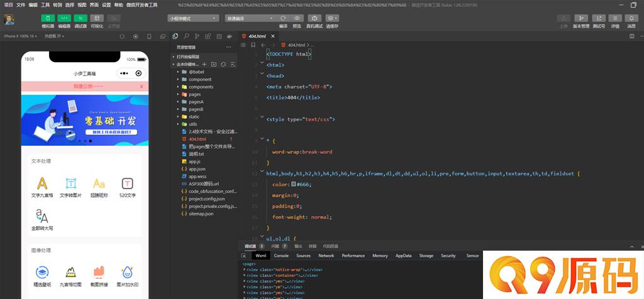Open the docker whale icon in sidebar
Screen dimensions: 644x299
point(230,36)
